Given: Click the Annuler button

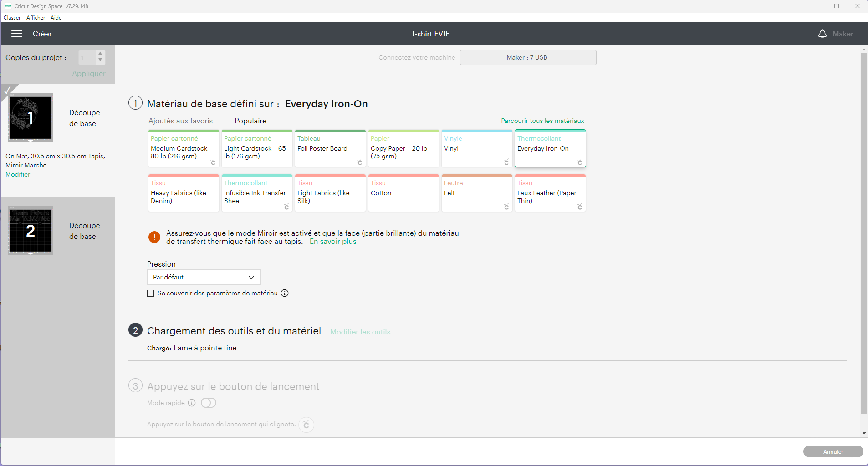Looking at the screenshot, I should (833, 451).
